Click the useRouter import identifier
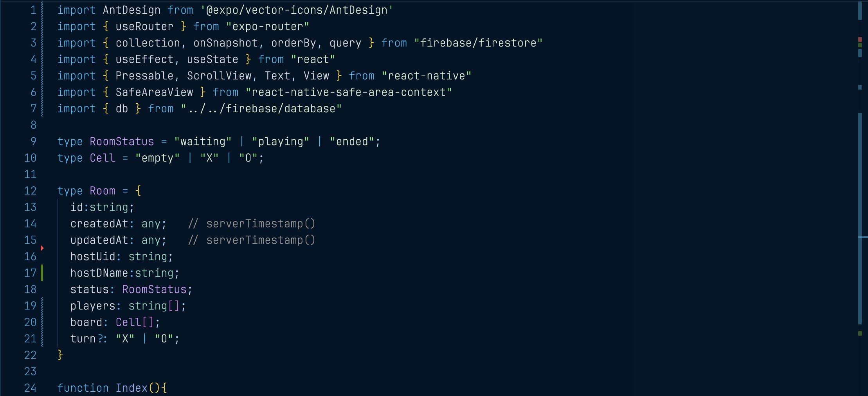 [144, 26]
